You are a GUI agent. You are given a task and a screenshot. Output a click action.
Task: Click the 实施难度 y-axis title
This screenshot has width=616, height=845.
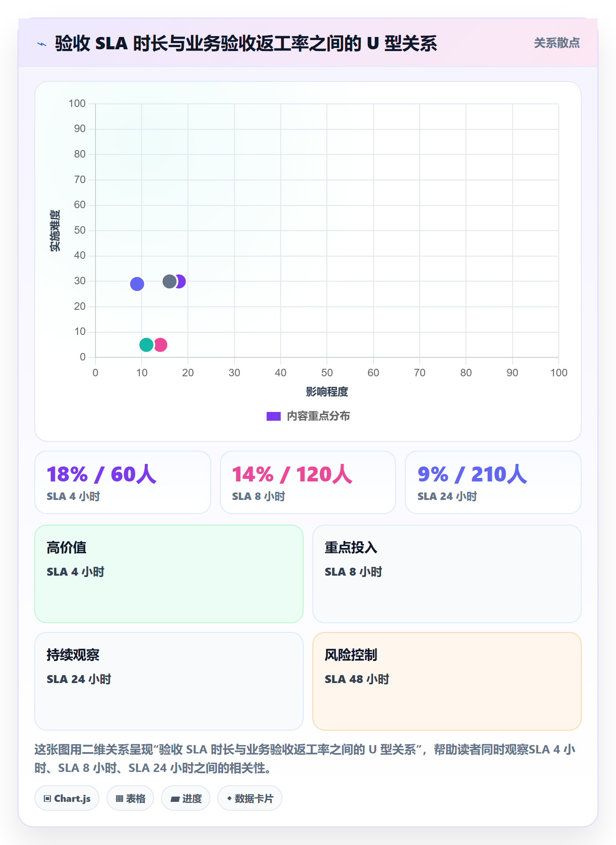pyautogui.click(x=55, y=231)
